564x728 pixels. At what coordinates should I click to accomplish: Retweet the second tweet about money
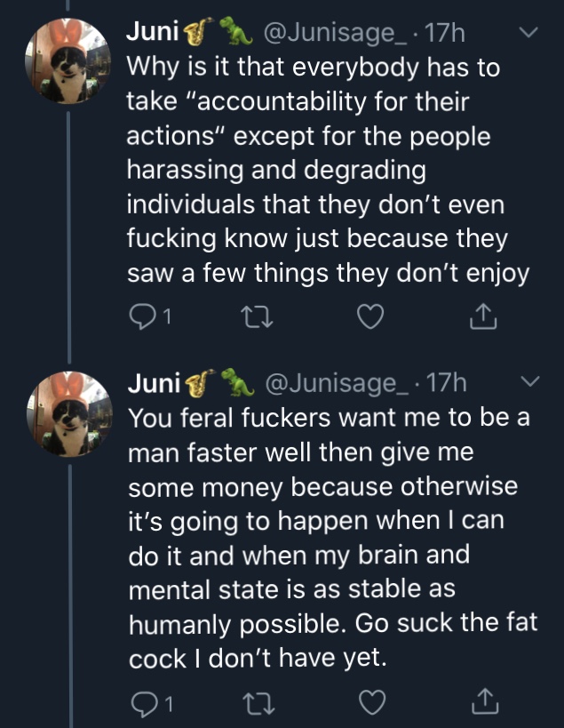coord(260,704)
